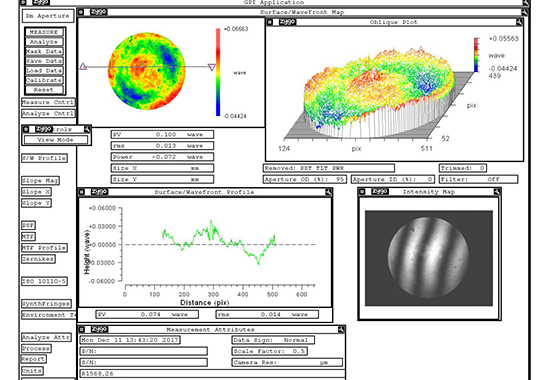This screenshot has height=380, width=550.
Task: Click the magnifier icon on Intensity Map window
Action: tap(497, 192)
